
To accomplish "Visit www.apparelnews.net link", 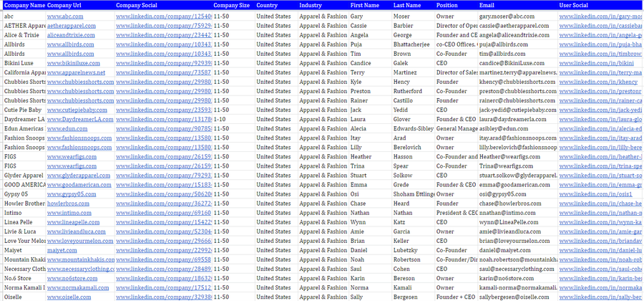I will point(76,72).
